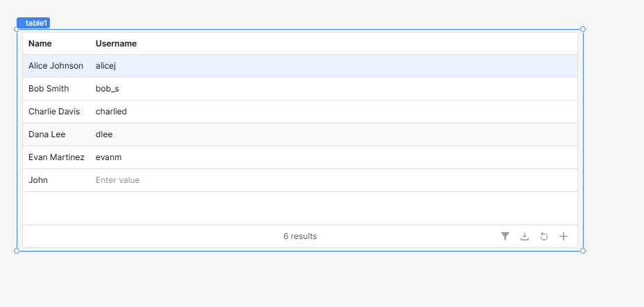Click the bob_s username cell

[x=107, y=89]
